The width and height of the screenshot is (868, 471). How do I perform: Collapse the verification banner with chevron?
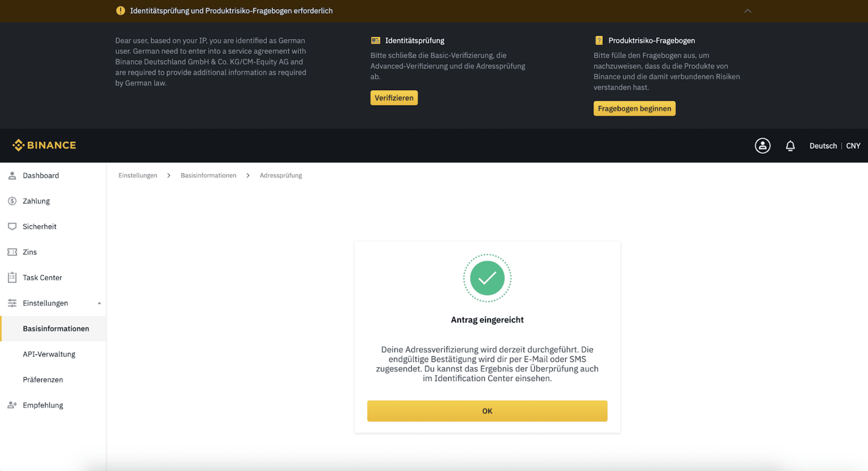pyautogui.click(x=748, y=11)
